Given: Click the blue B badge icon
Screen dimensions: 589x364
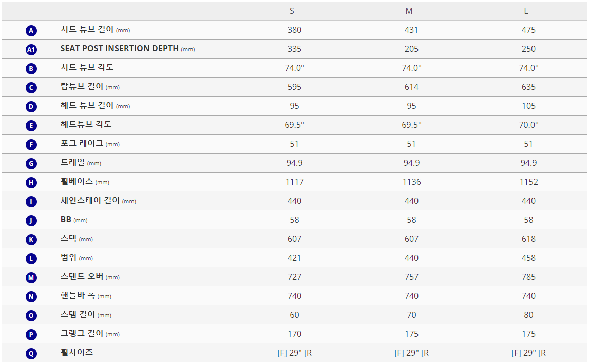Looking at the screenshot, I should (x=31, y=69).
